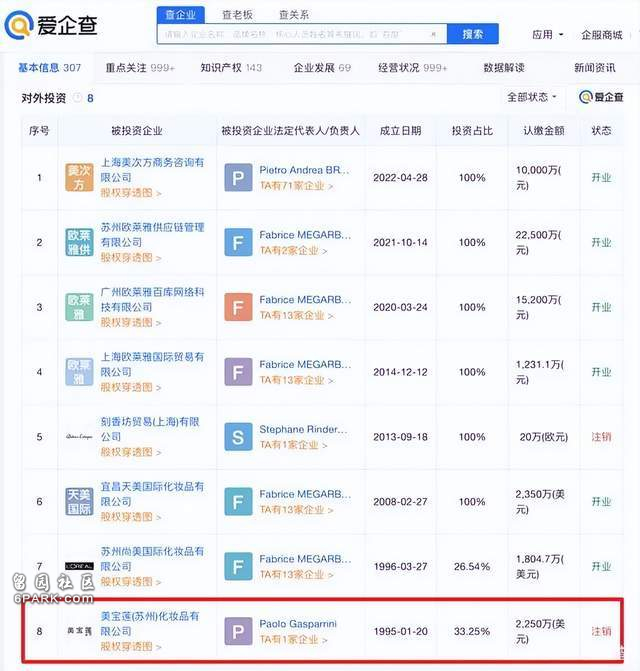This screenshot has width=640, height=671.
Task: Open 刻香坊贸易(上海)有限公司 company page
Action: (x=150, y=429)
